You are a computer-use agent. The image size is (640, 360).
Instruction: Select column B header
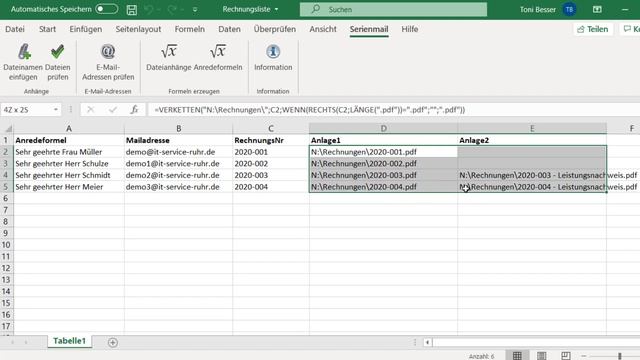(x=178, y=129)
